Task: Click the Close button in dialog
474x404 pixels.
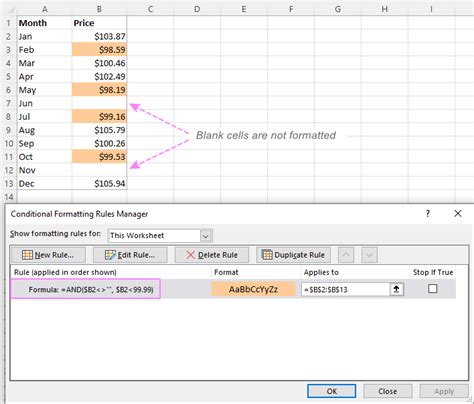Action: pos(388,391)
